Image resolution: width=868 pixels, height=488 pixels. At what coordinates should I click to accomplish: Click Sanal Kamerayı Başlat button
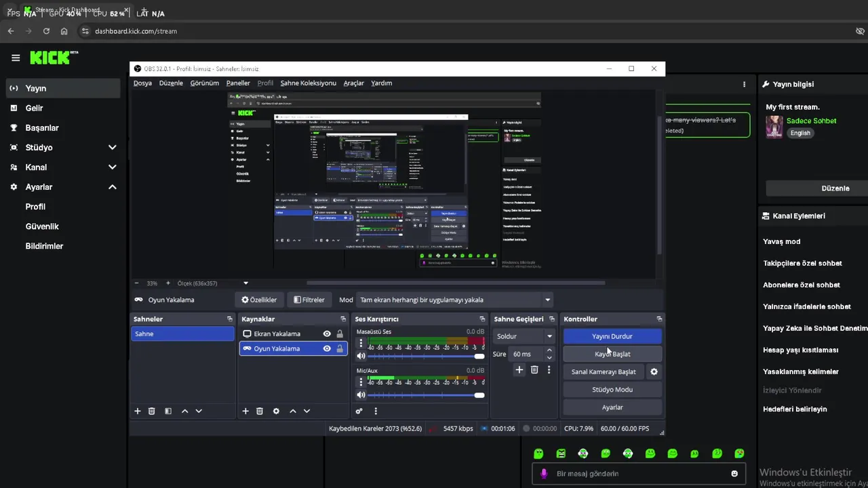tap(604, 371)
